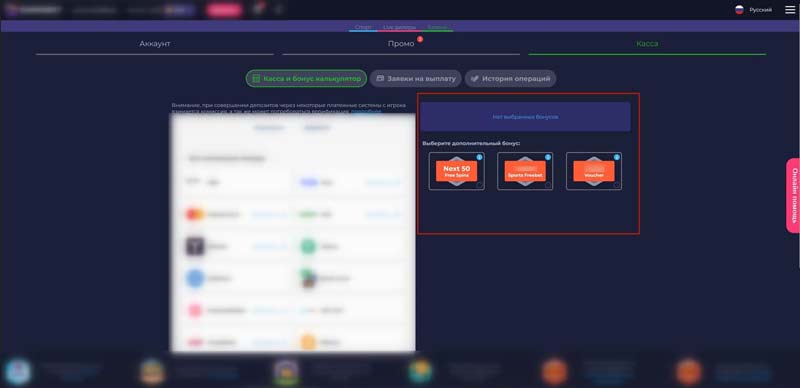
Task: Click info icon on Next 50 Free Spins card
Action: coord(480,157)
